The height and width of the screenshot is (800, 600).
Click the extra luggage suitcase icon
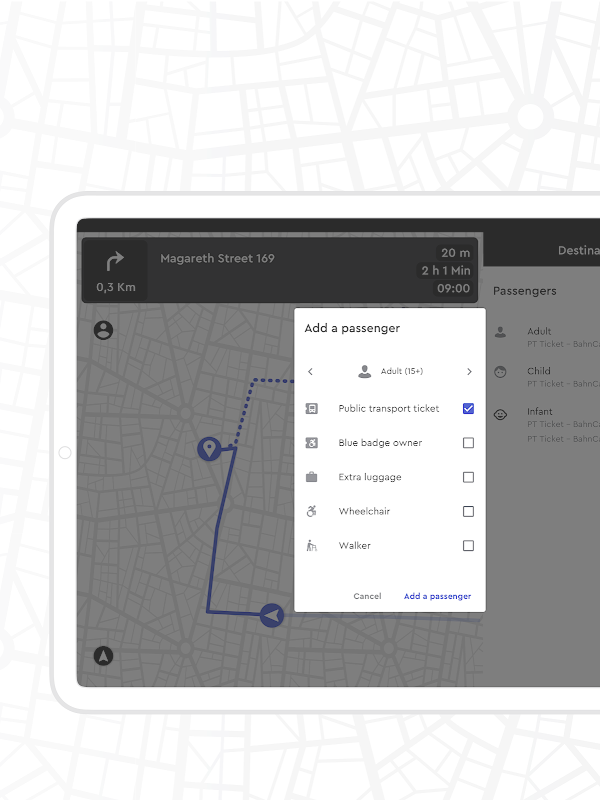click(x=311, y=477)
